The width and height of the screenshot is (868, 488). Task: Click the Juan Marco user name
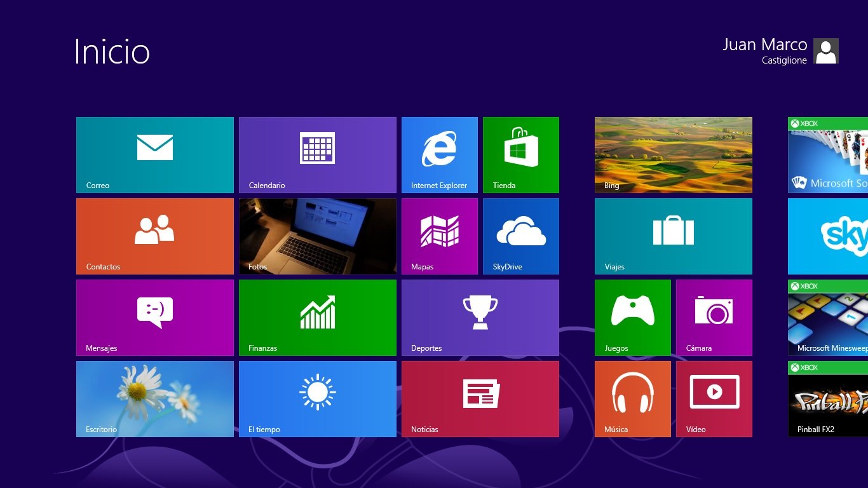(765, 44)
